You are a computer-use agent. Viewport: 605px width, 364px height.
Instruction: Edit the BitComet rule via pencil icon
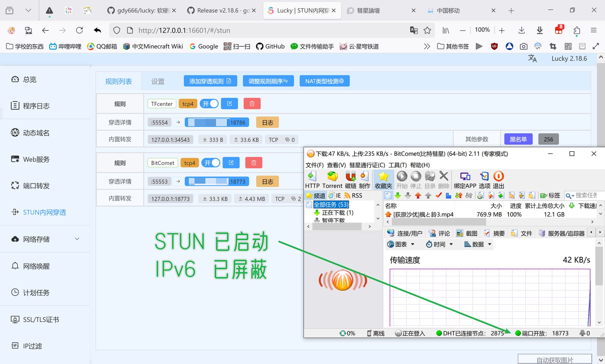[x=231, y=163]
